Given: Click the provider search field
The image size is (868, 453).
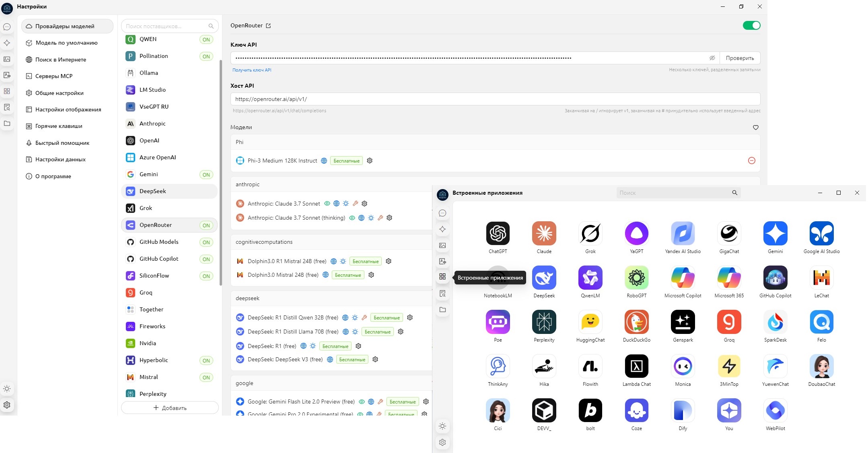Looking at the screenshot, I should [170, 26].
